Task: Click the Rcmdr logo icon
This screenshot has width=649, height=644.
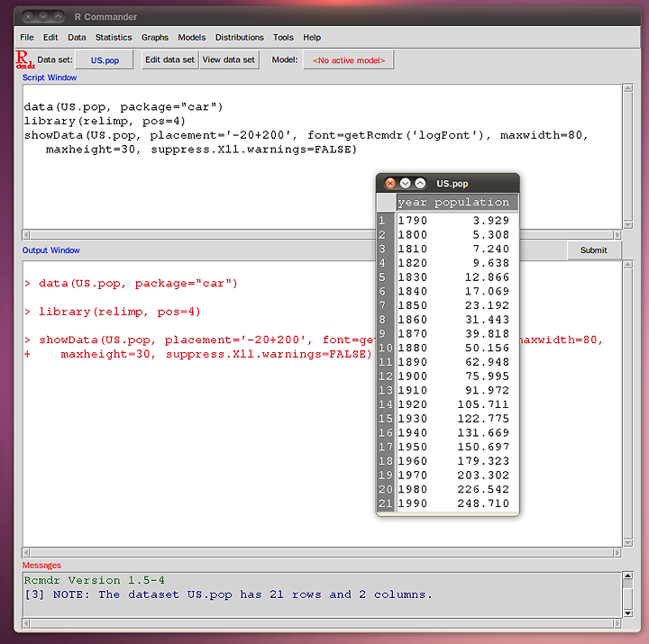Action: point(25,59)
